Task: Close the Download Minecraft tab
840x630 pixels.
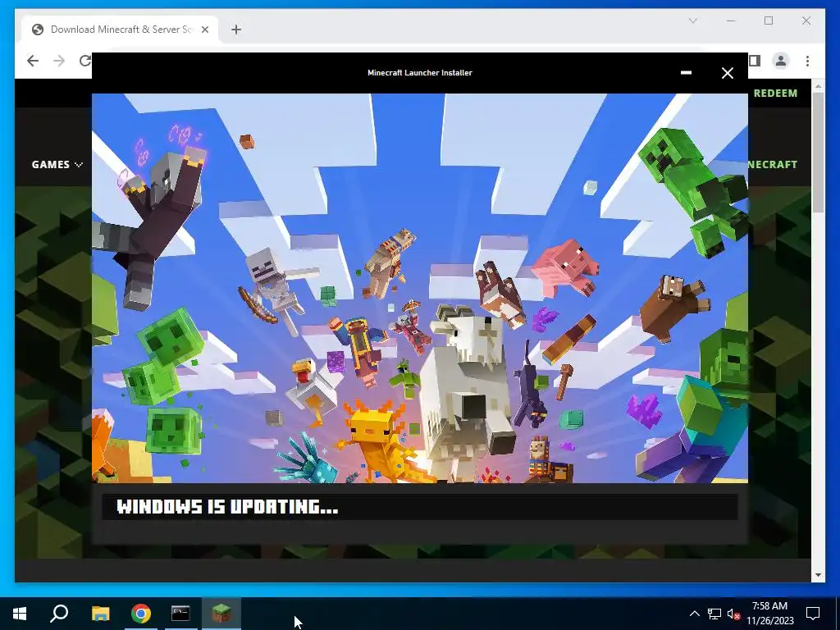Action: 204,30
